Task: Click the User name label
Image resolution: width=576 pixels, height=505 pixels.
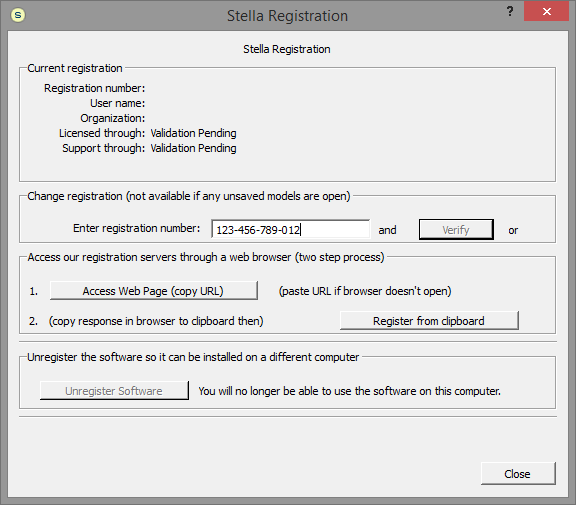Action: click(x=118, y=103)
